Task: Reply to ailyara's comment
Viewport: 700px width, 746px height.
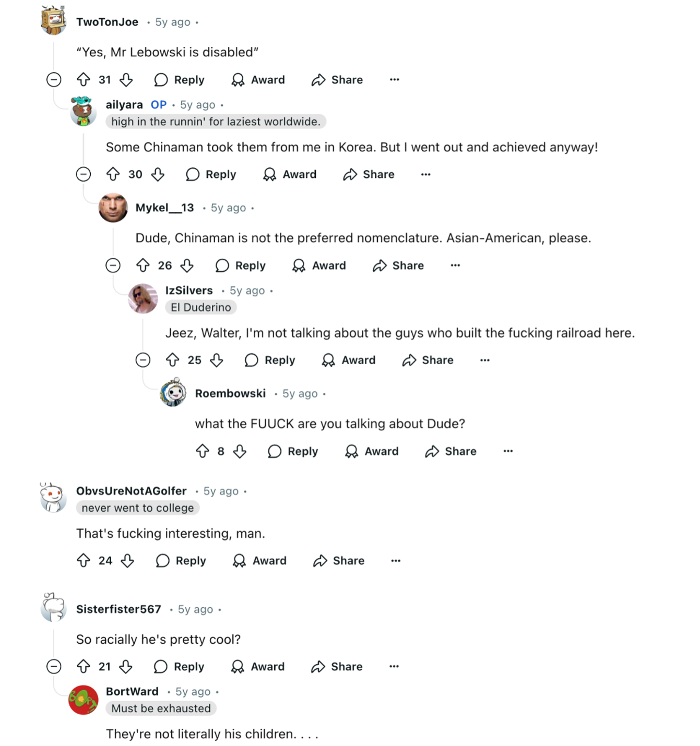Action: [x=211, y=174]
